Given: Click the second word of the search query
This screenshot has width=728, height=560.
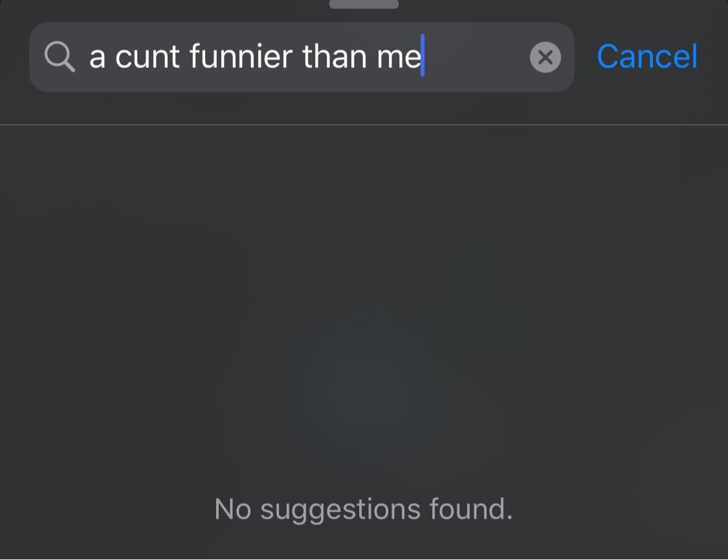Looking at the screenshot, I should click(x=147, y=58).
